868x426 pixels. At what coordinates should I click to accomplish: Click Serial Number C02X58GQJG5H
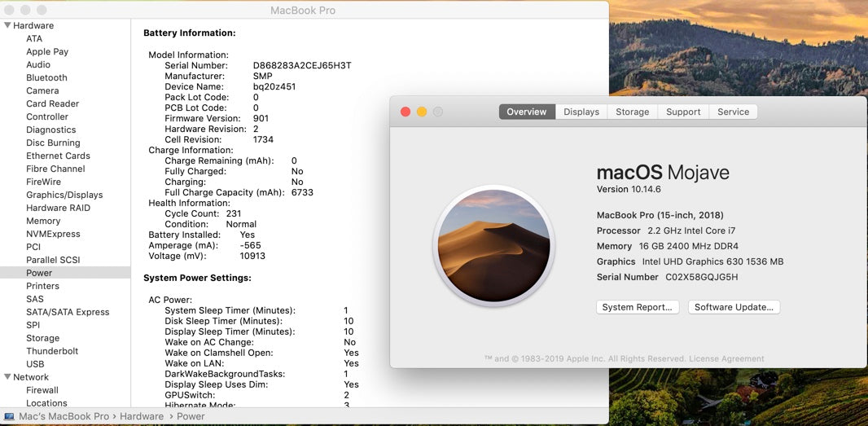click(x=701, y=277)
